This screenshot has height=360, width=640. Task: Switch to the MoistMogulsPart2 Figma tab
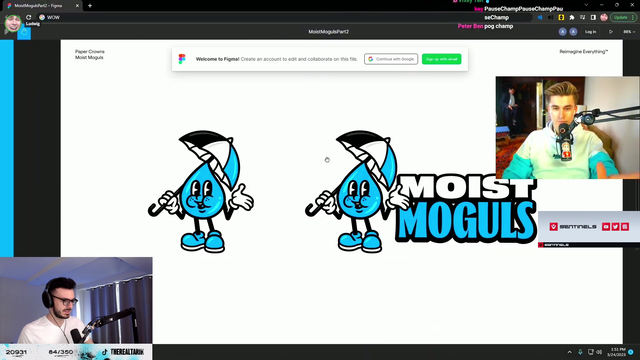41,6
